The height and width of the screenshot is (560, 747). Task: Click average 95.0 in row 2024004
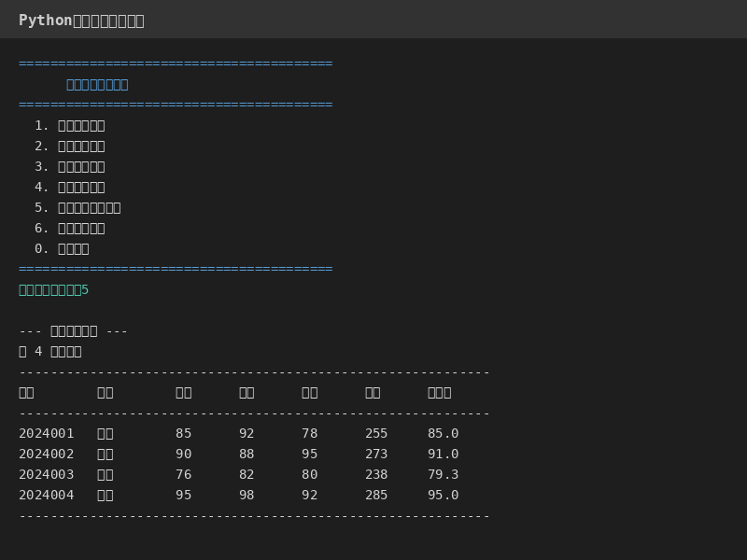(x=443, y=495)
